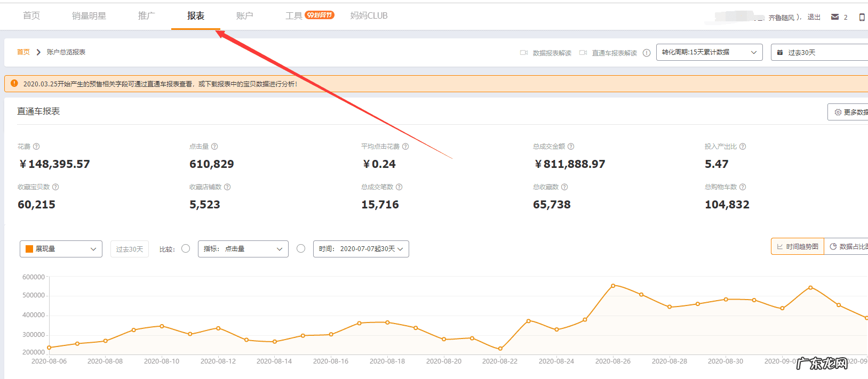Select the first radio button after 比较

click(x=186, y=248)
